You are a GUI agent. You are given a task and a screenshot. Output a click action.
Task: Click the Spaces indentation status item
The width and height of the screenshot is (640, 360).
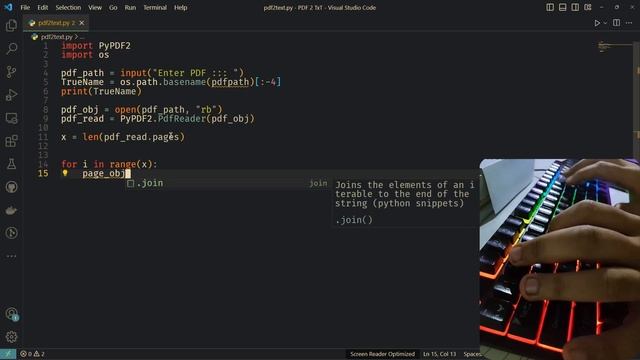(x=471, y=354)
